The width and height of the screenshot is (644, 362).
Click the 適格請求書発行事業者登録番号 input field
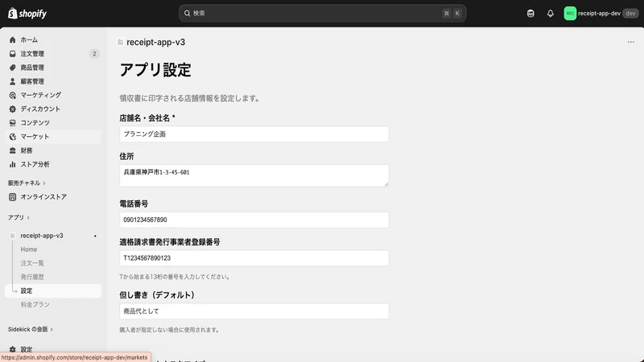[254, 258]
